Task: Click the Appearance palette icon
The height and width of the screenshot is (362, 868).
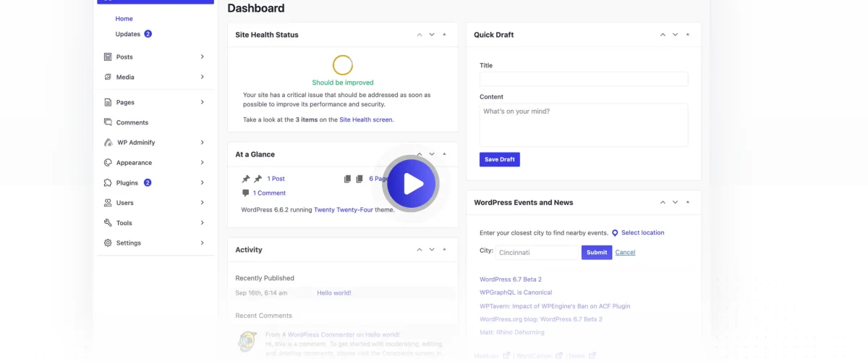Action: click(108, 163)
